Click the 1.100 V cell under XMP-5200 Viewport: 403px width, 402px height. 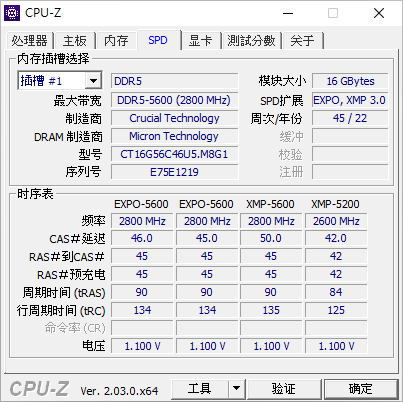(x=336, y=346)
